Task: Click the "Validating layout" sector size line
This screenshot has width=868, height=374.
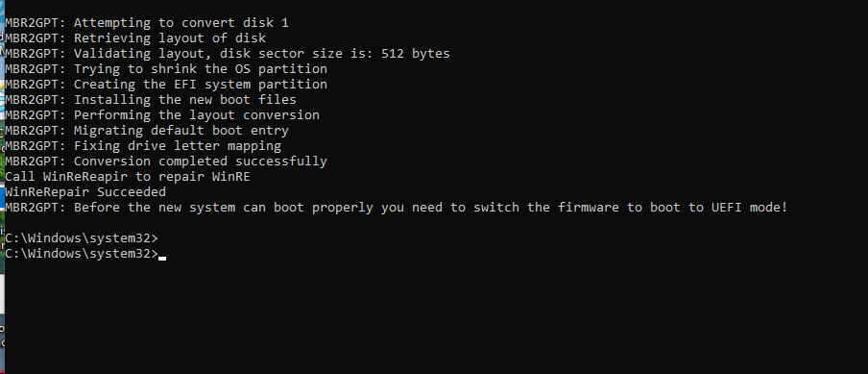Action: point(228,54)
